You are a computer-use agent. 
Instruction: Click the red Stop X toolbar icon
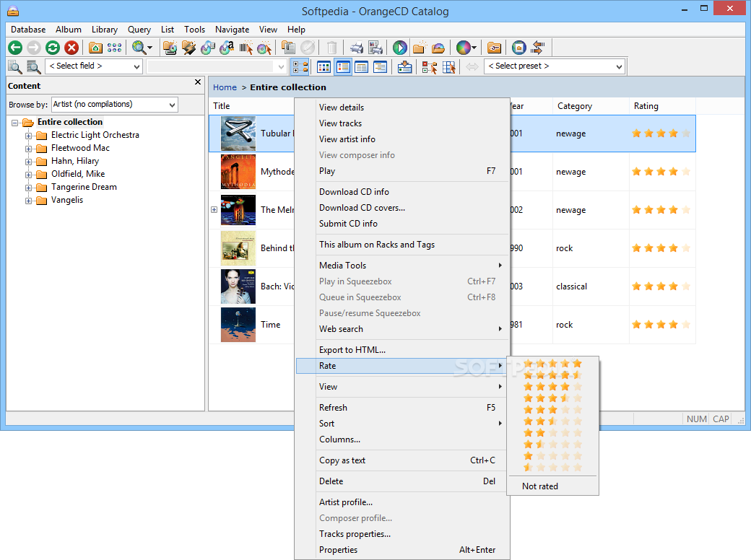click(x=71, y=48)
